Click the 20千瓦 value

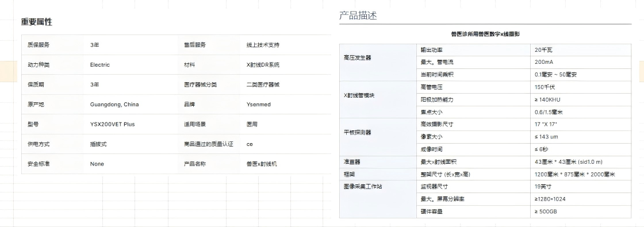[x=543, y=49]
